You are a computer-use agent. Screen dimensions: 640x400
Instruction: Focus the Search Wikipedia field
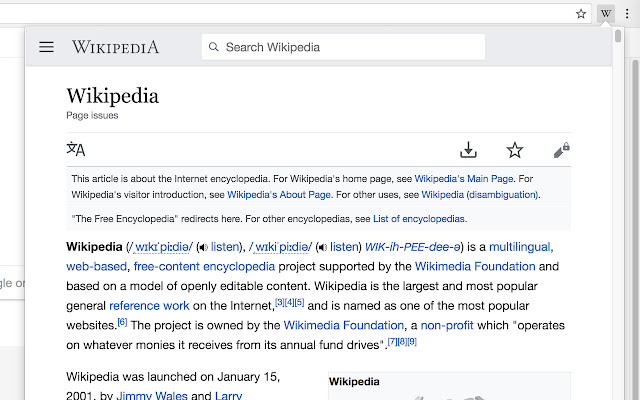[343, 47]
